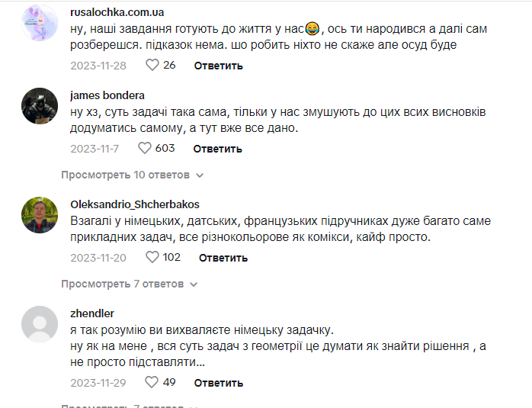Open the Oleksandrio_Shcherbakos username link
The height and width of the screenshot is (408, 532).
tap(134, 204)
